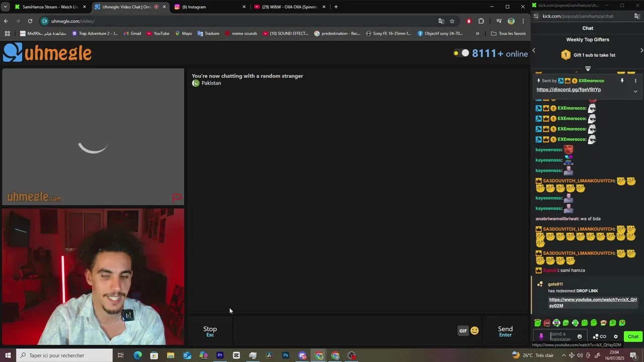
Task: Open Kick site information icon
Action: coord(537,16)
